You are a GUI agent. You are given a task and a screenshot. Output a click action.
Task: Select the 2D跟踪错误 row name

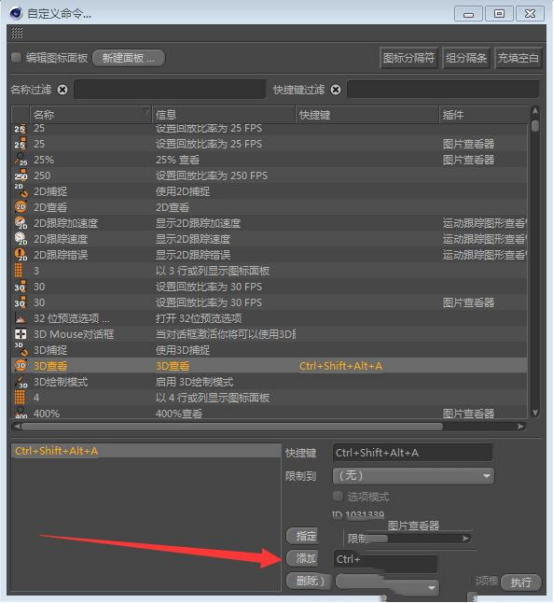click(x=60, y=255)
